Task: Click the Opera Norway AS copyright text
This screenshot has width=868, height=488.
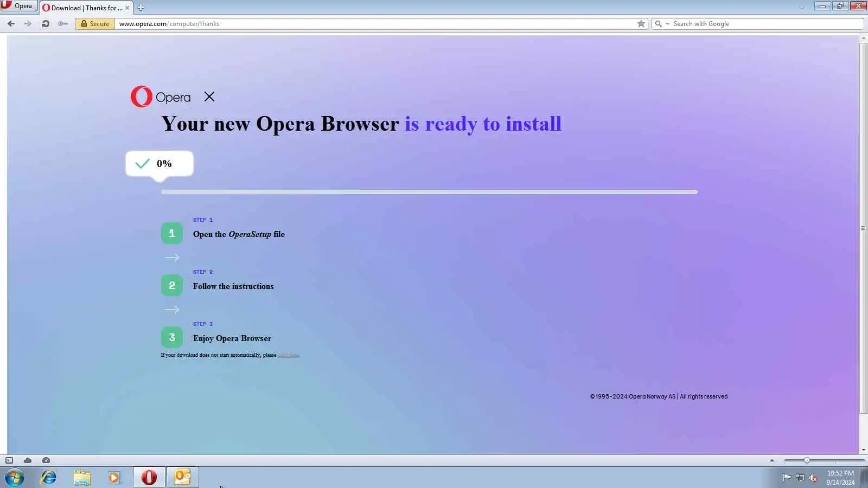Action: 659,396
